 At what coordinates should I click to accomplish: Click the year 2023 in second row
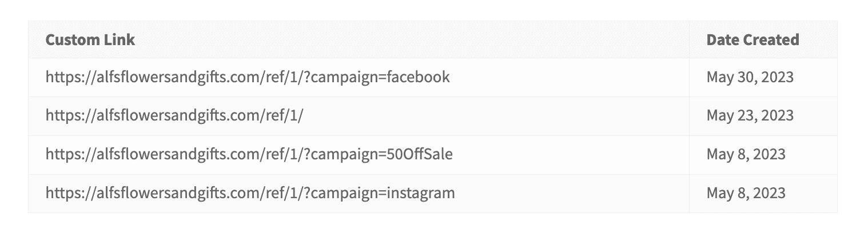[x=778, y=116]
